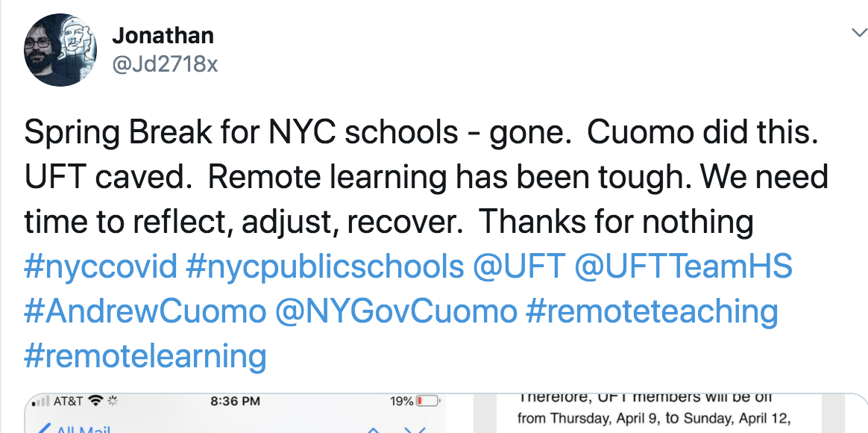Click the cellular signal bars icon
The image size is (868, 433).
tap(43, 402)
